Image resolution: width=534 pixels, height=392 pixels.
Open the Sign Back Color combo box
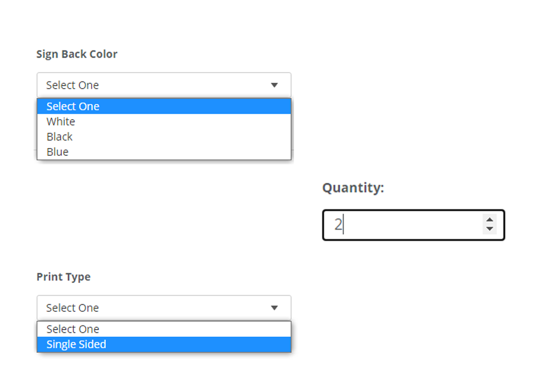(x=164, y=85)
